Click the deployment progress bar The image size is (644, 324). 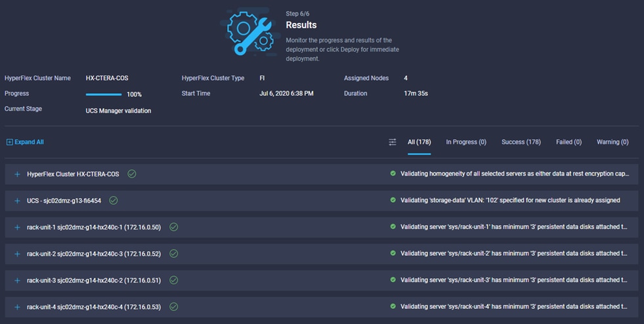(104, 94)
